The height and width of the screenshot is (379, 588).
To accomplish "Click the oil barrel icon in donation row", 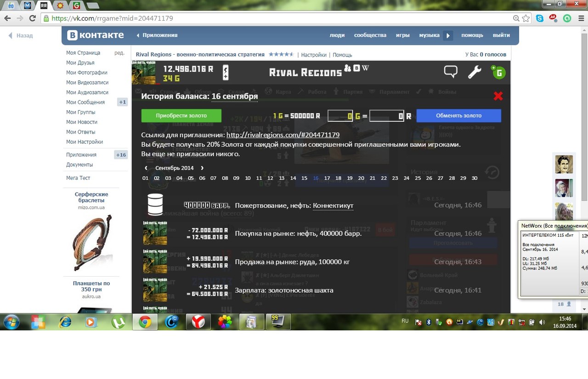I will click(x=155, y=205).
